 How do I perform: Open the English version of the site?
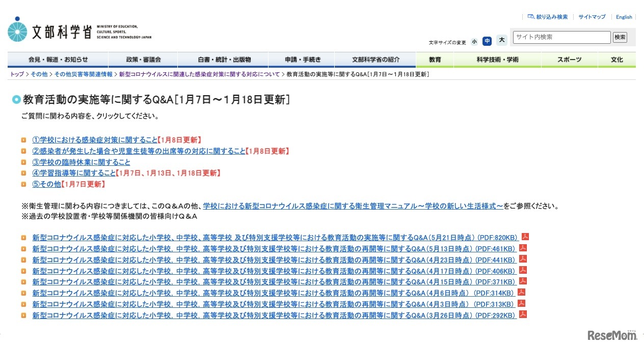[x=624, y=17]
